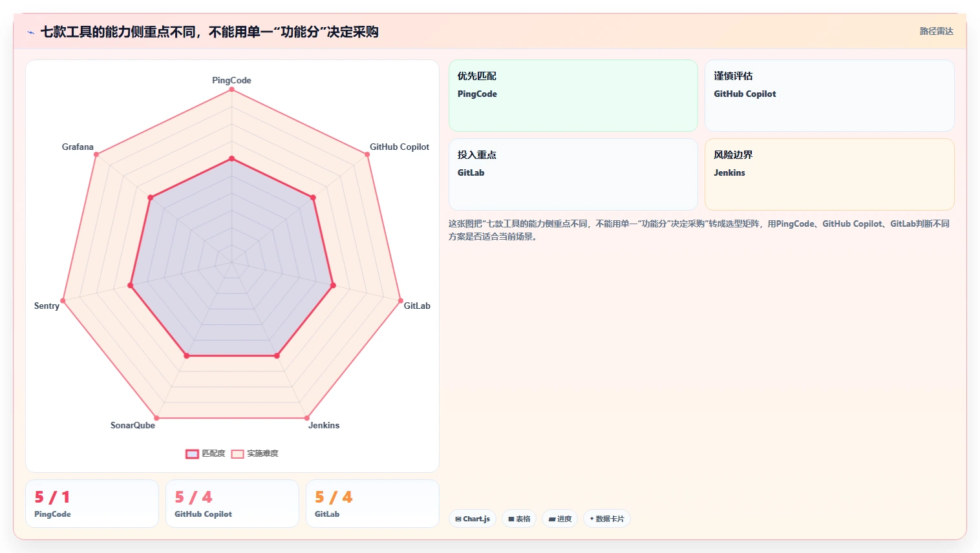Click the outer data point at Grafana axis

(96, 154)
